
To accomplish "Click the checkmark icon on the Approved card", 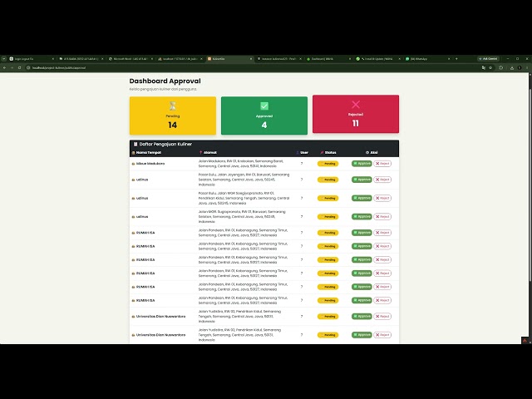I will pyautogui.click(x=264, y=106).
